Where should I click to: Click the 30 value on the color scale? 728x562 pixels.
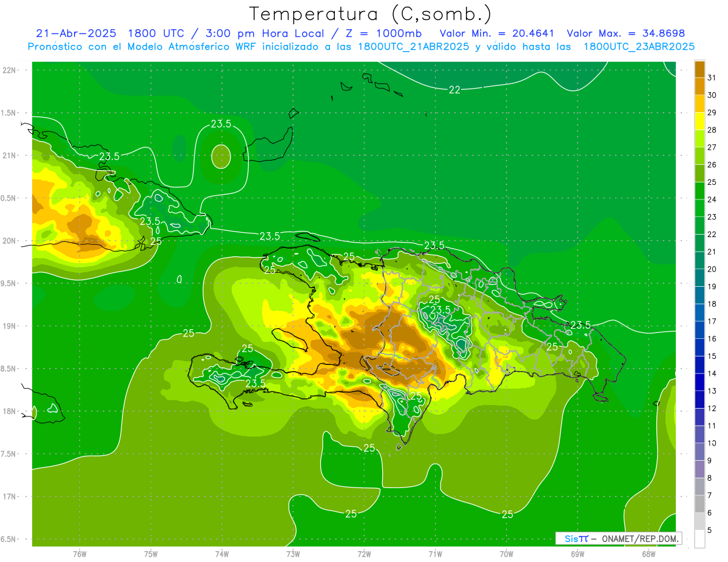click(712, 95)
